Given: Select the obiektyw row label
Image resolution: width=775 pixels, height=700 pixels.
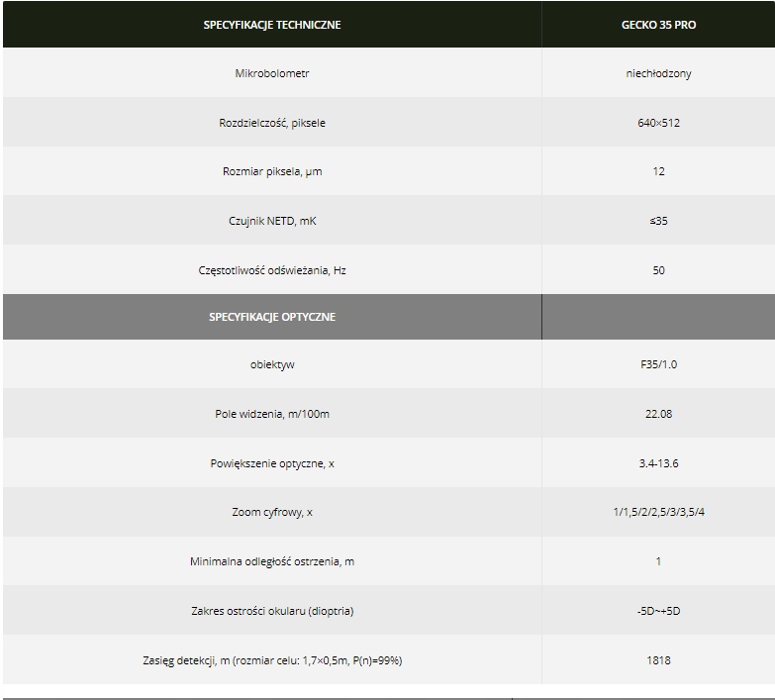Looking at the screenshot, I should tap(272, 364).
